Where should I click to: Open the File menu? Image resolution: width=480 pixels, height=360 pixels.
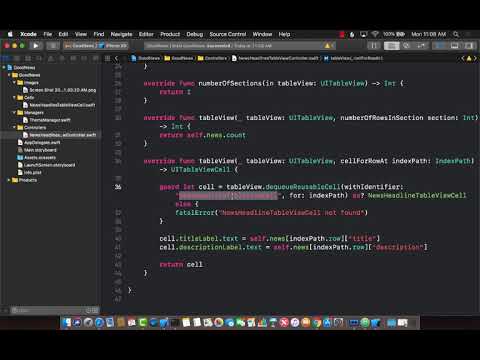pos(48,34)
